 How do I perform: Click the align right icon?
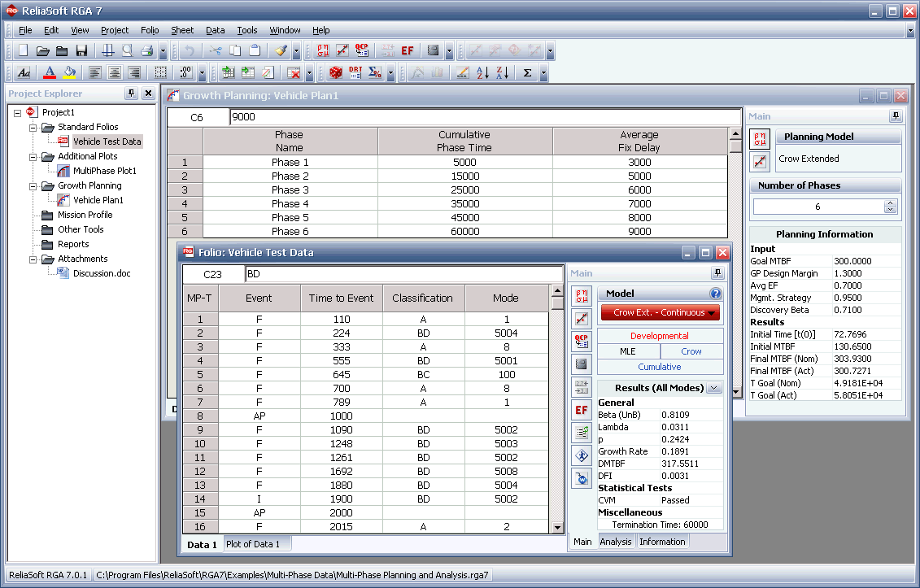tap(133, 72)
